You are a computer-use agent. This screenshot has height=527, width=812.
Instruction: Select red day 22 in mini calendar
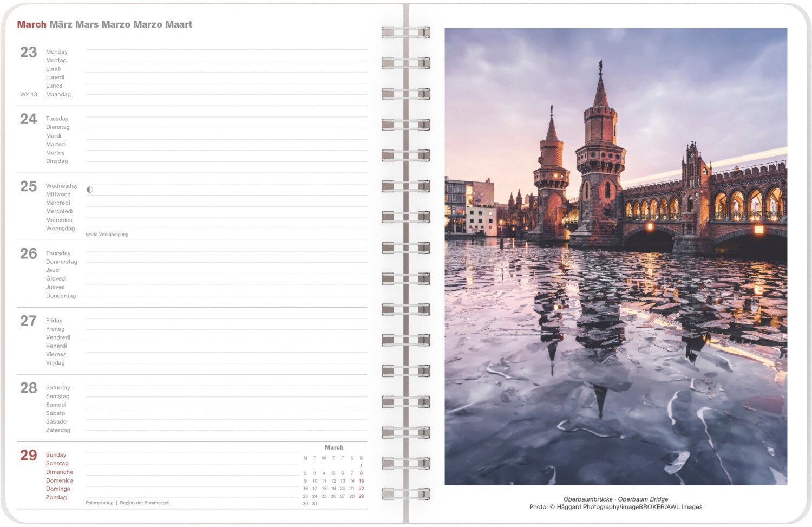[x=361, y=489]
